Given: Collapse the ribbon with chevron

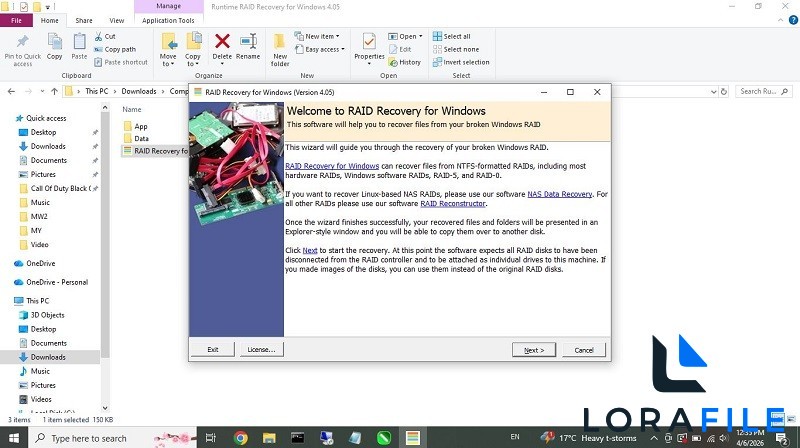Looking at the screenshot, I should tap(781, 20).
